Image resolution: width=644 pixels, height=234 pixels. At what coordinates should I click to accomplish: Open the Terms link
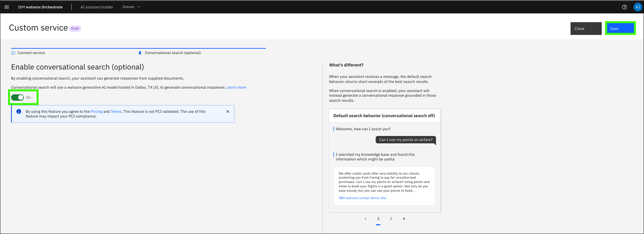coord(116,111)
